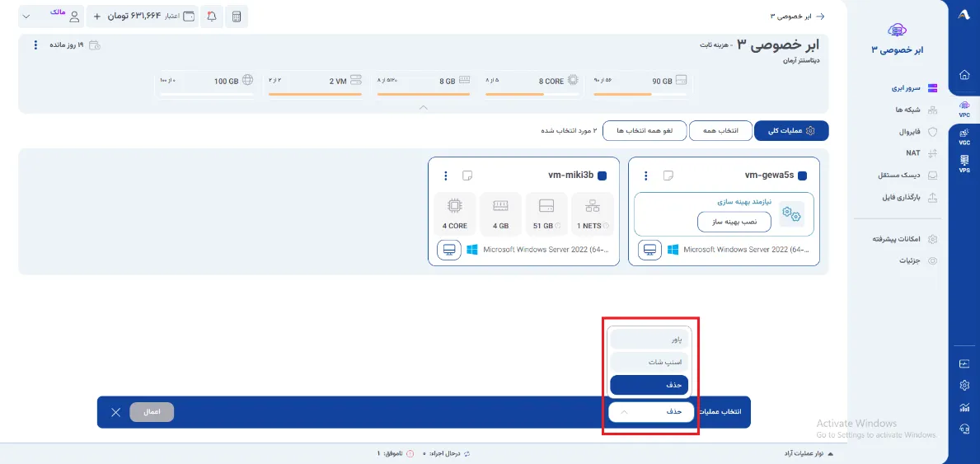Image resolution: width=980 pixels, height=464 pixels.
Task: Open the notifications bell
Action: [x=212, y=16]
